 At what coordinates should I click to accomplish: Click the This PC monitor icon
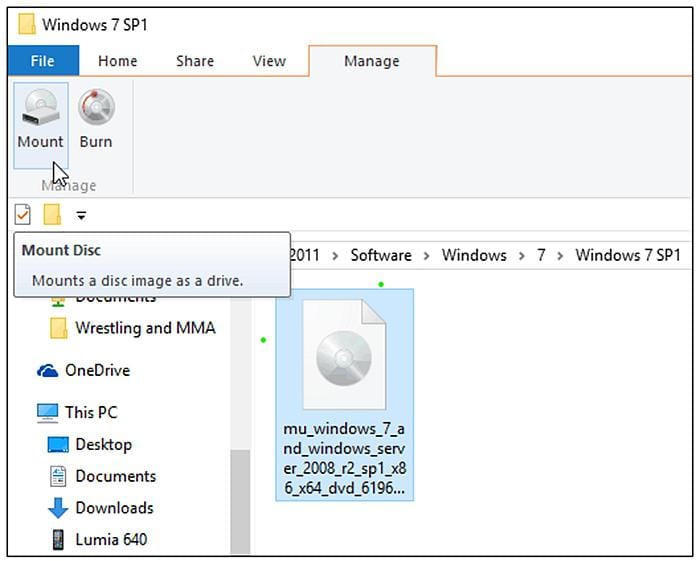[47, 413]
